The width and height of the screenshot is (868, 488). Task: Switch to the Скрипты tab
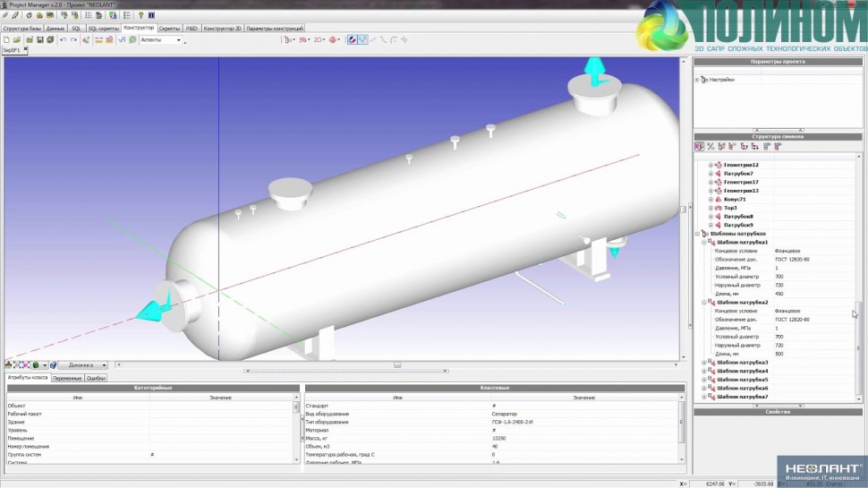[169, 29]
